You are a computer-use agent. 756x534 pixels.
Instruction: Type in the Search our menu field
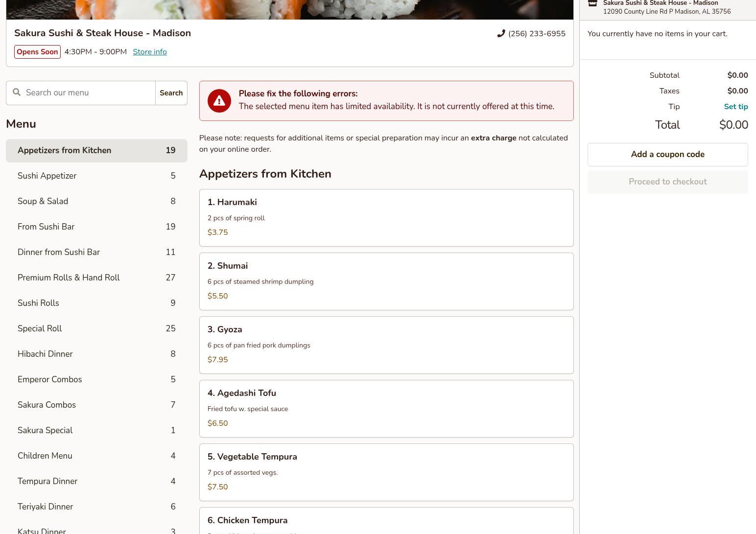[88, 93]
